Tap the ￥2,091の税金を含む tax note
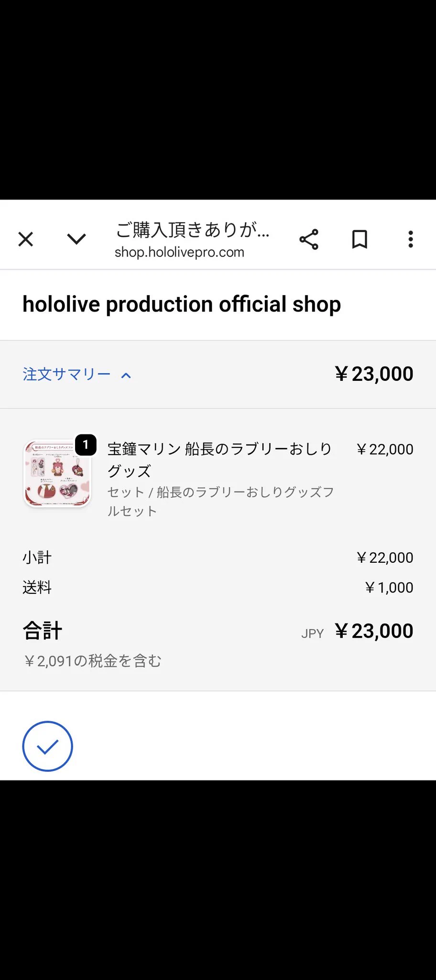This screenshot has width=436, height=980. pyautogui.click(x=93, y=661)
